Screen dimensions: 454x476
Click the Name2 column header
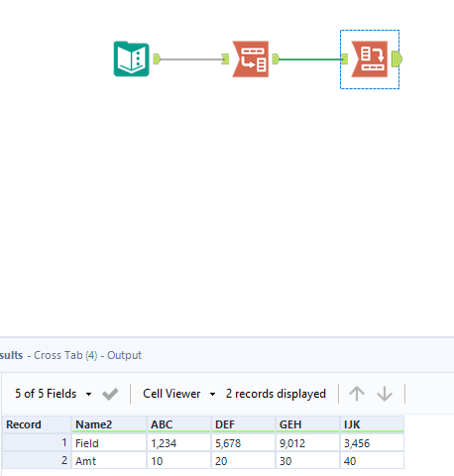click(x=109, y=424)
